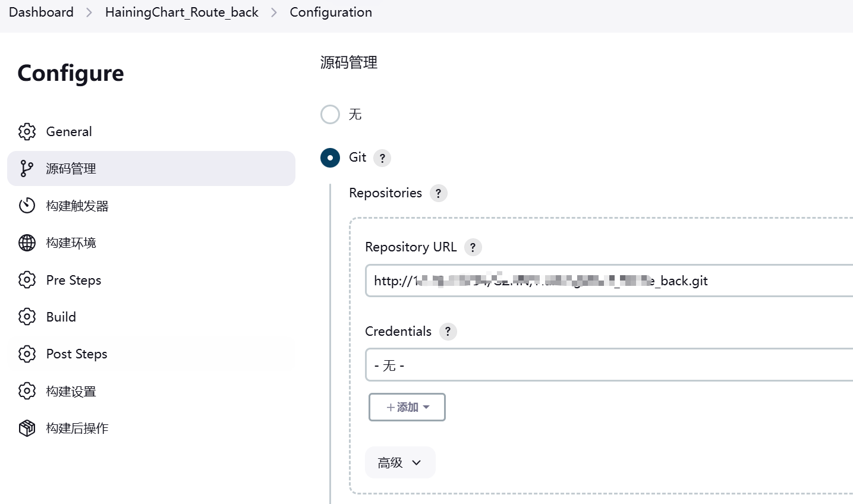Click the 构建设置 gear icon
This screenshot has width=853, height=504.
pyautogui.click(x=27, y=391)
